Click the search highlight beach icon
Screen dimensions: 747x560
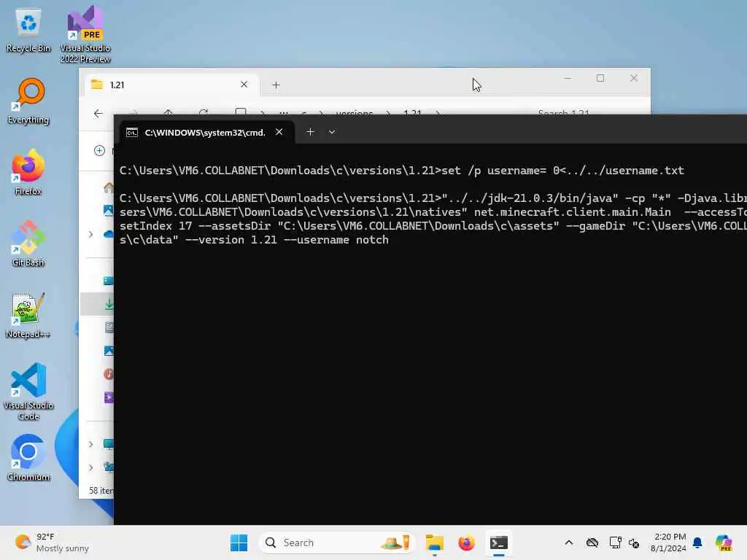tap(396, 542)
